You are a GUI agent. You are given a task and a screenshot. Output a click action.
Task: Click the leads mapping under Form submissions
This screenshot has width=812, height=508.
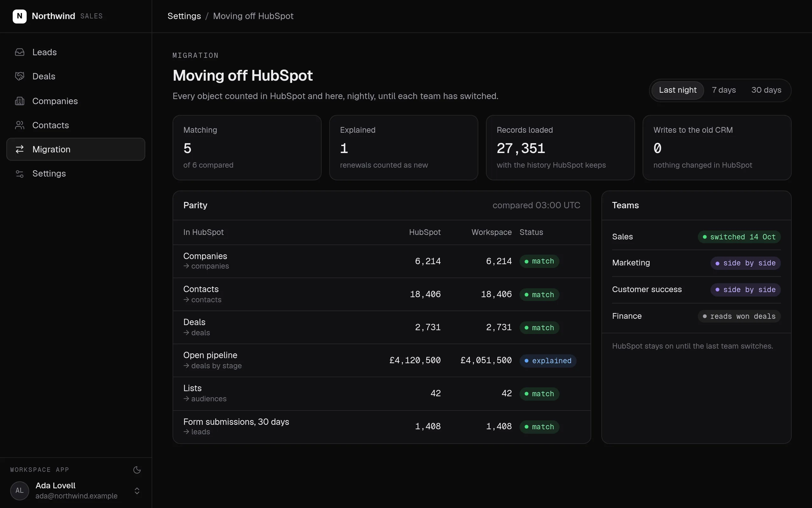click(197, 432)
